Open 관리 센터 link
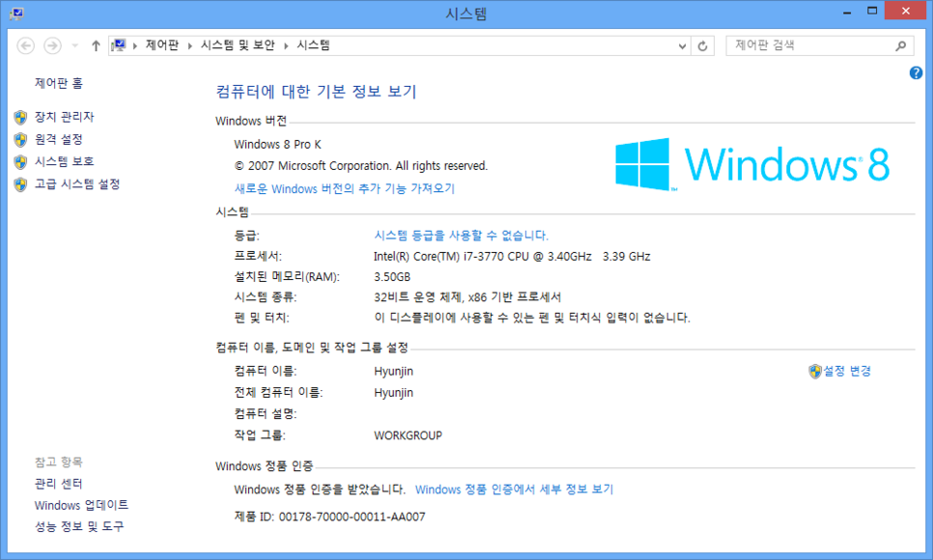This screenshot has width=933, height=560. coord(58,484)
